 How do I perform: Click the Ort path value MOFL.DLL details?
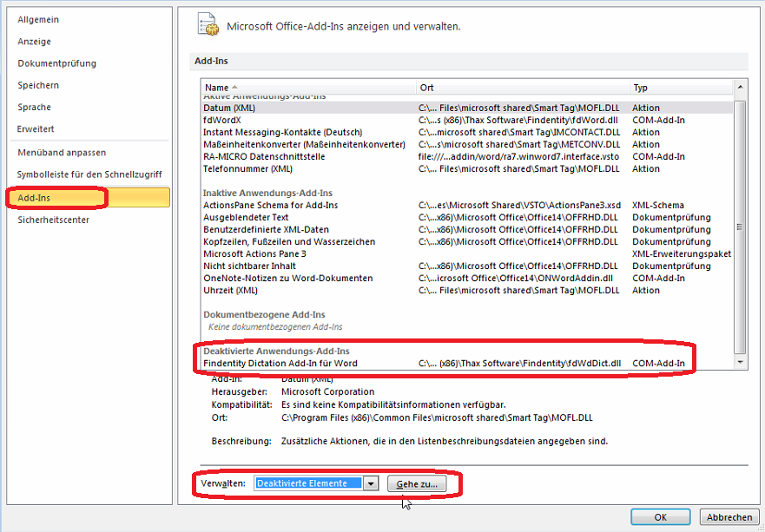(x=437, y=418)
